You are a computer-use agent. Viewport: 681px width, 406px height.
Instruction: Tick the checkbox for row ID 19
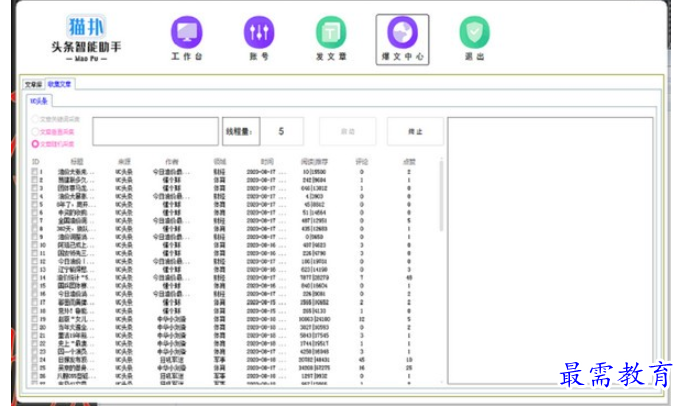[x=35, y=319]
